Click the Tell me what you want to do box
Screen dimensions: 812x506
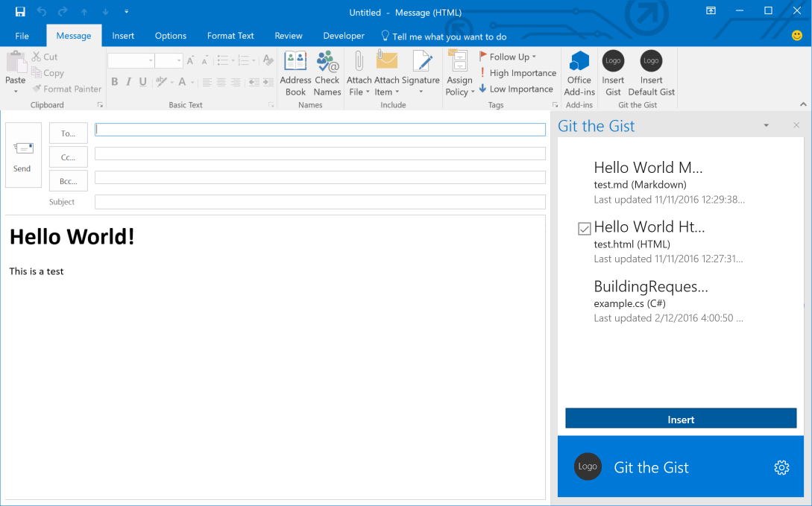[x=444, y=37]
